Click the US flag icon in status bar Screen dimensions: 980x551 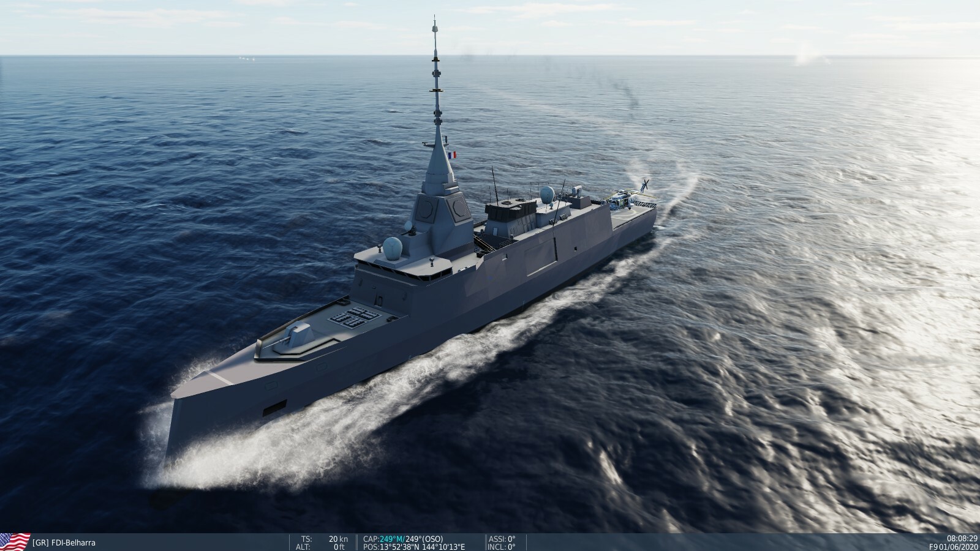15,541
